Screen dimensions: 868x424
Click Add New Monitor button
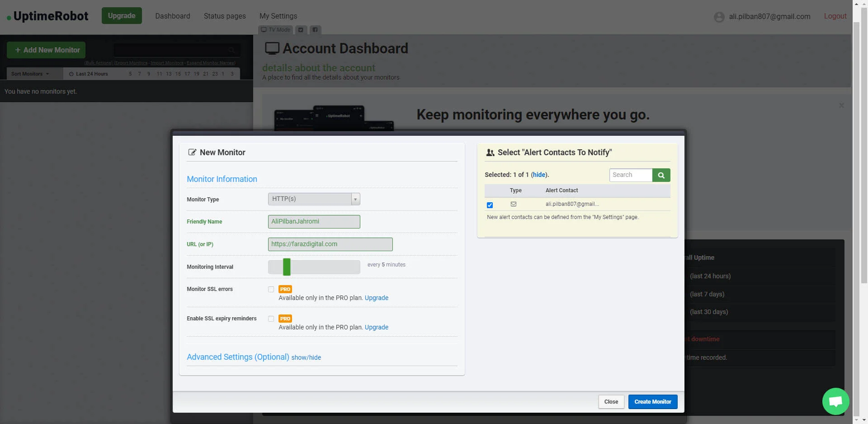click(46, 50)
